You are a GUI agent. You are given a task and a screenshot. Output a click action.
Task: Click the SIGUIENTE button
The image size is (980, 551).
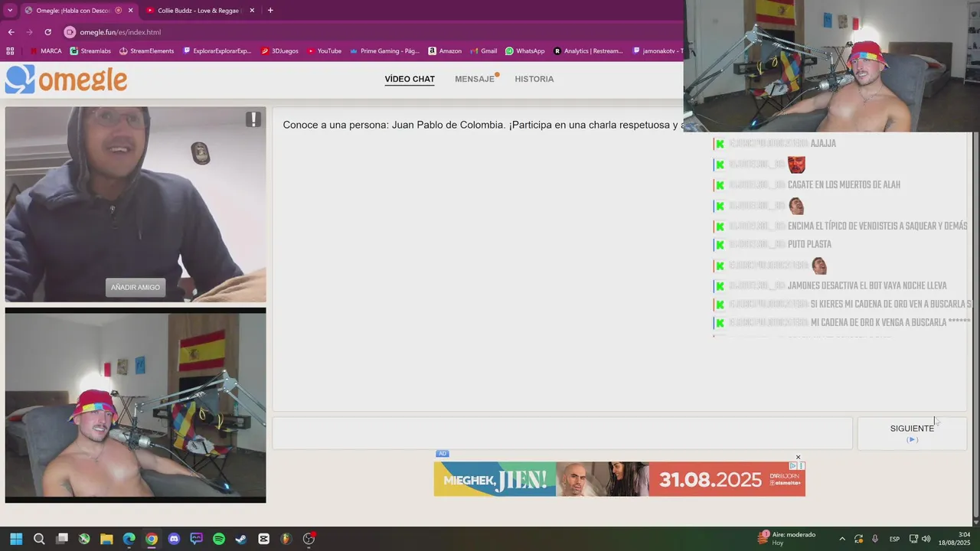click(x=912, y=433)
